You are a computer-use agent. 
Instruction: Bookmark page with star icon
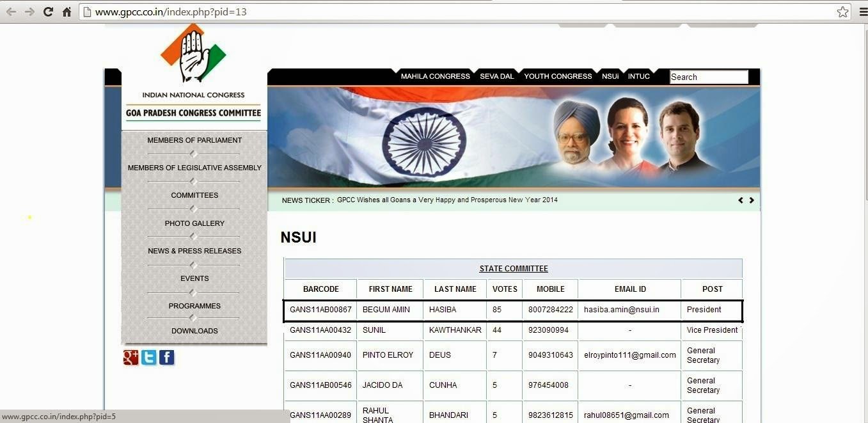tap(842, 12)
